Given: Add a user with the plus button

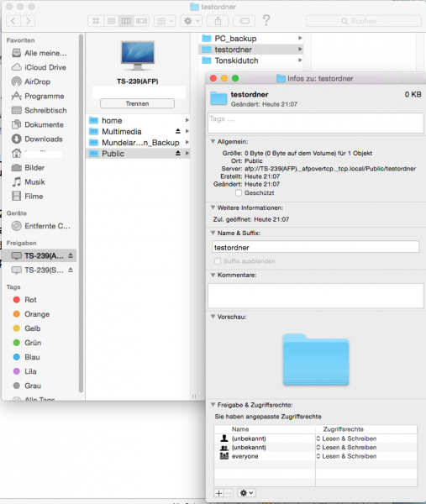Looking at the screenshot, I should click(x=219, y=493).
